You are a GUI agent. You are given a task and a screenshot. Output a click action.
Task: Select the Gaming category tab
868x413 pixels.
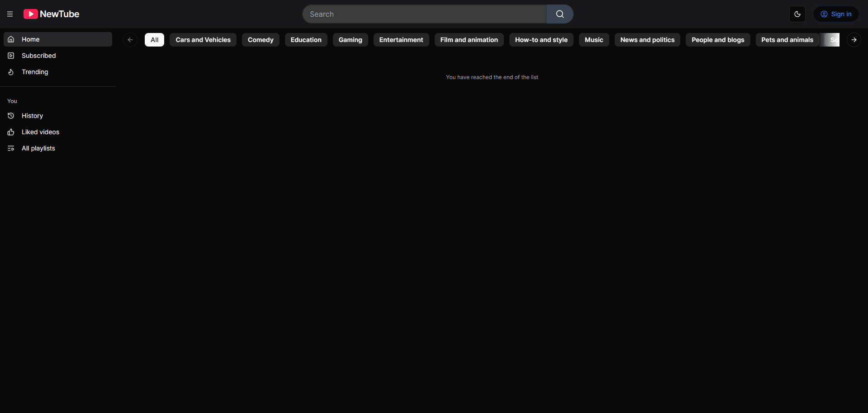coord(350,39)
